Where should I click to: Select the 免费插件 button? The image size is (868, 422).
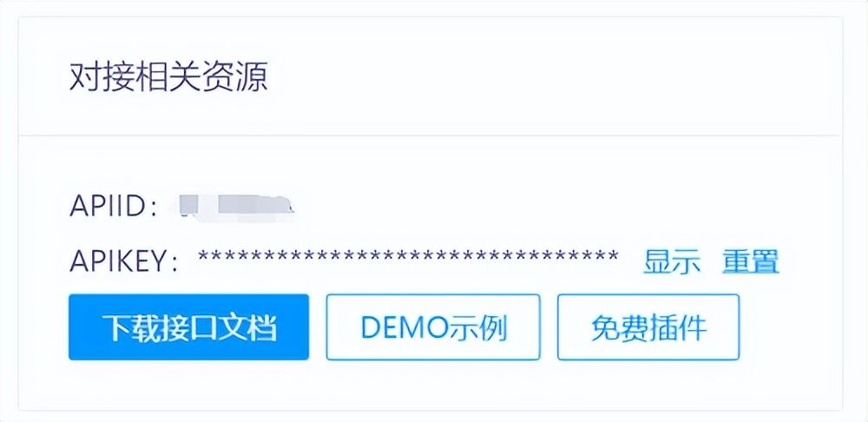point(648,326)
